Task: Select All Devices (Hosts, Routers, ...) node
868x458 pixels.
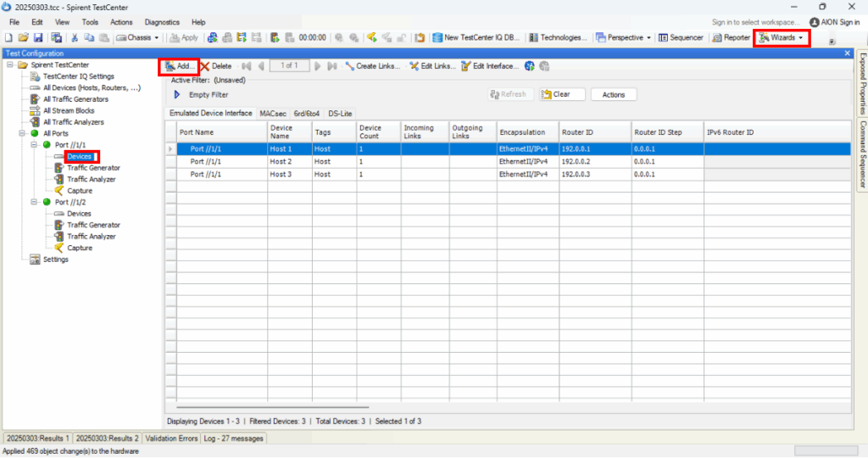Action: [92, 88]
